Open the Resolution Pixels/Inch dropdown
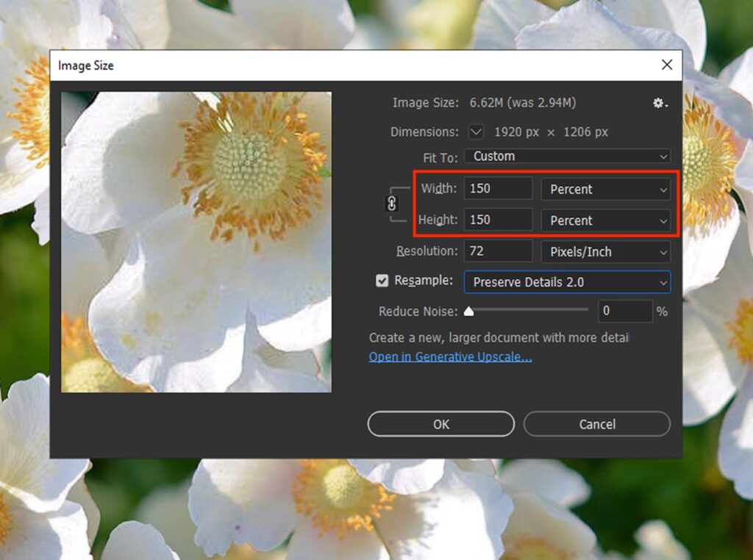The height and width of the screenshot is (560, 753). pyautogui.click(x=604, y=252)
